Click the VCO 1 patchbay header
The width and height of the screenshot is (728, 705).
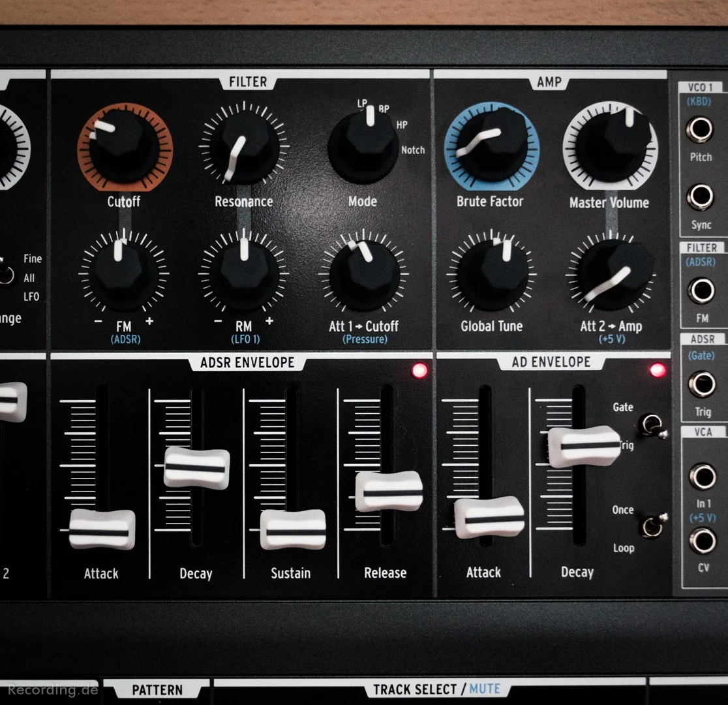700,87
